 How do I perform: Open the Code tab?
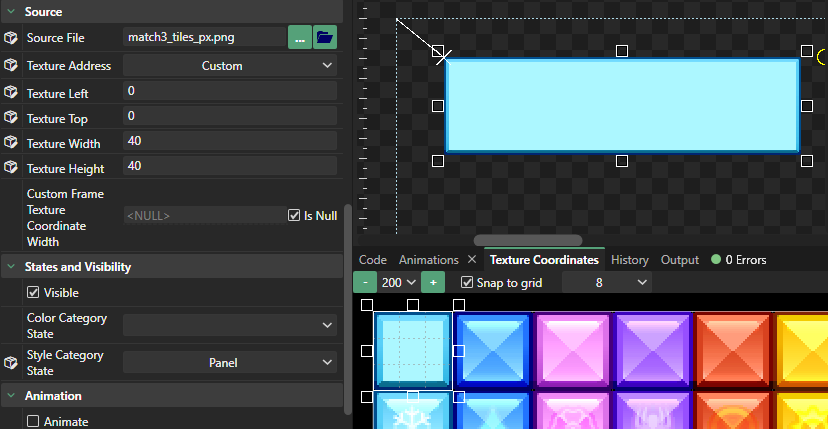coord(373,260)
